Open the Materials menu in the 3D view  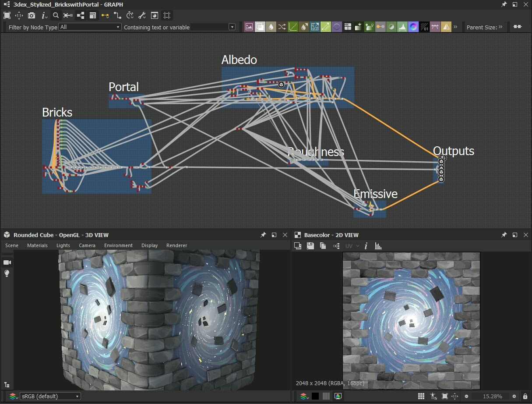click(37, 245)
